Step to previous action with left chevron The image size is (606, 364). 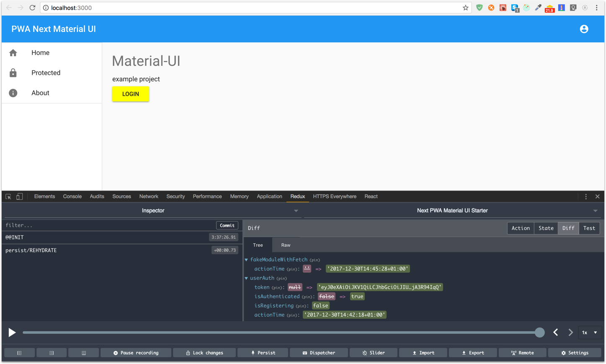tap(556, 333)
